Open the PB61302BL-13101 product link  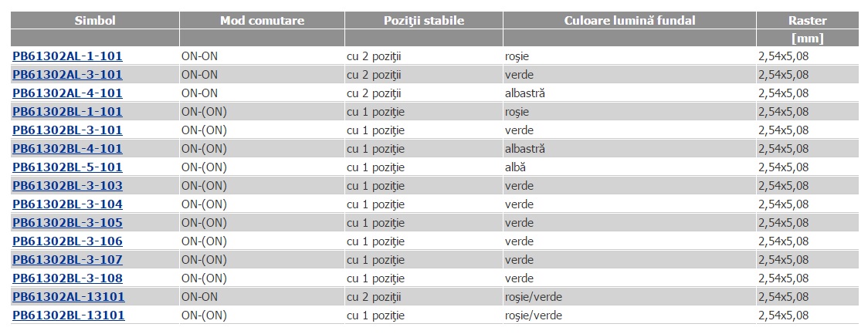point(69,315)
